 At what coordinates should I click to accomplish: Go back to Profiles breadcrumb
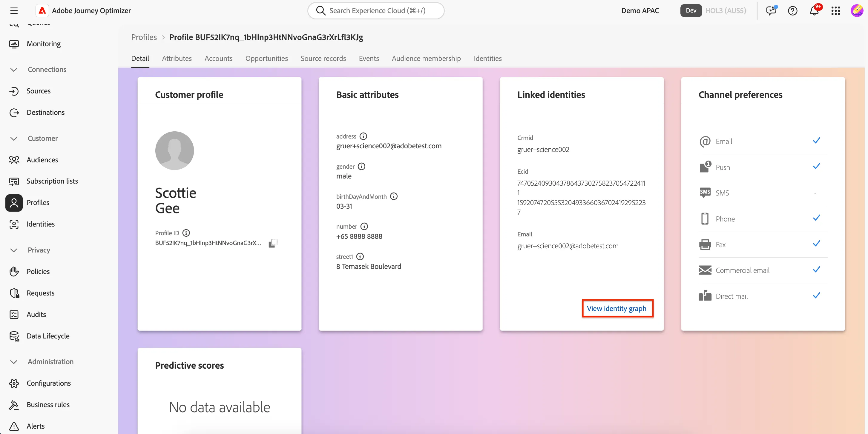pyautogui.click(x=144, y=37)
